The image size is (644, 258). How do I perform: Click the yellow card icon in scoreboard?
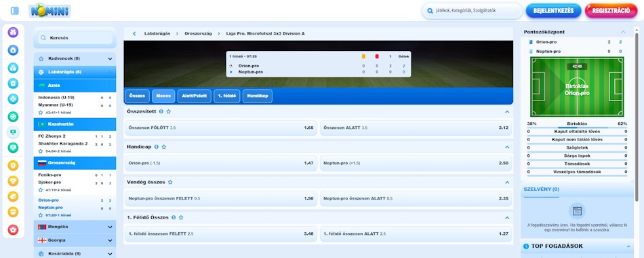pos(363,56)
